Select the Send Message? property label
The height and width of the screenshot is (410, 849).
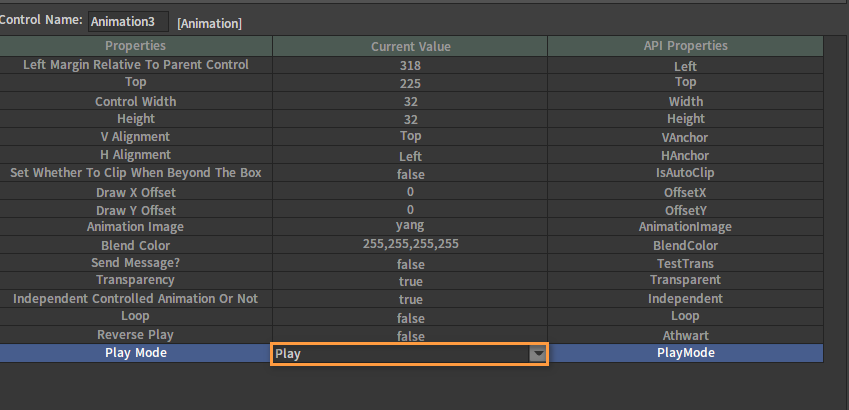136,263
